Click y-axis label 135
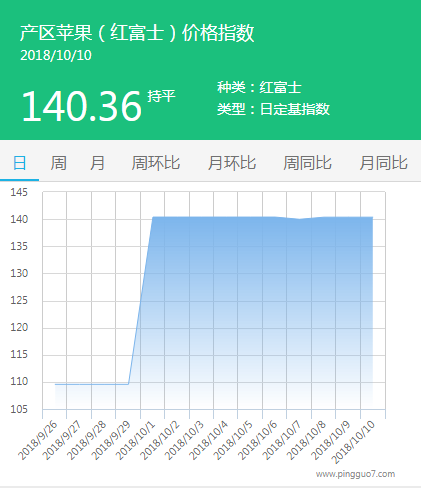This screenshot has width=421, height=488. click(19, 246)
